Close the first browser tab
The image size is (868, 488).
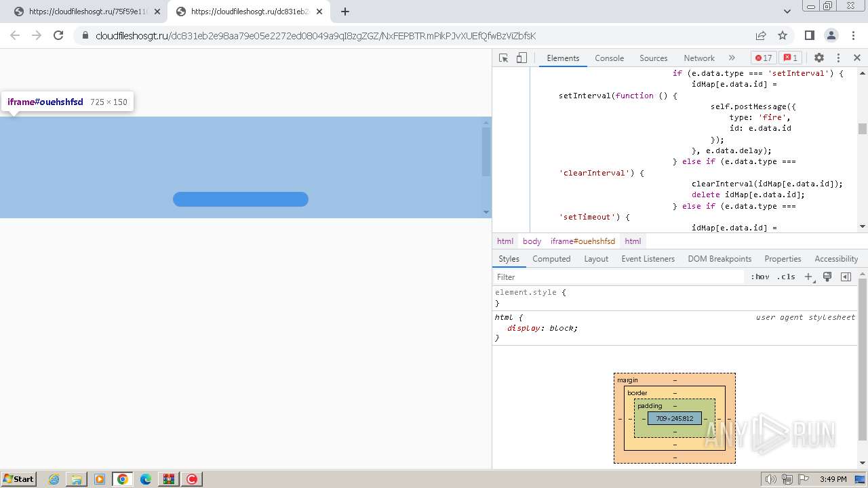point(157,12)
